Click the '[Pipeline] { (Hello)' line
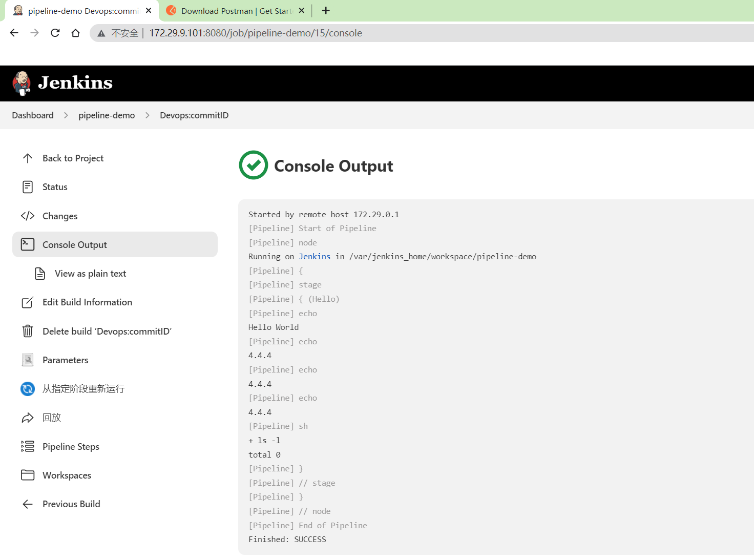Screen dimensions: 754x560 point(294,299)
